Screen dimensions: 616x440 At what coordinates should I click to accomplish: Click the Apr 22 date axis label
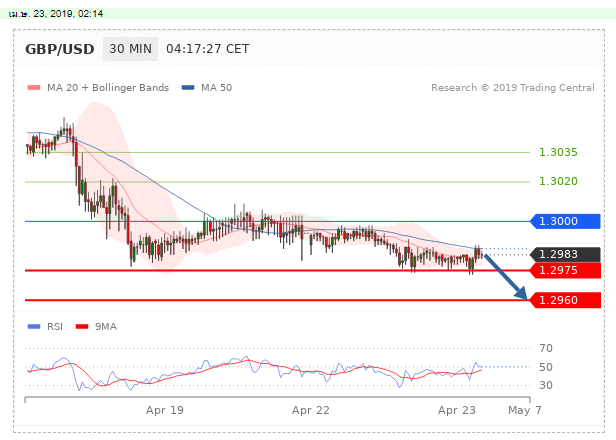pos(311,410)
